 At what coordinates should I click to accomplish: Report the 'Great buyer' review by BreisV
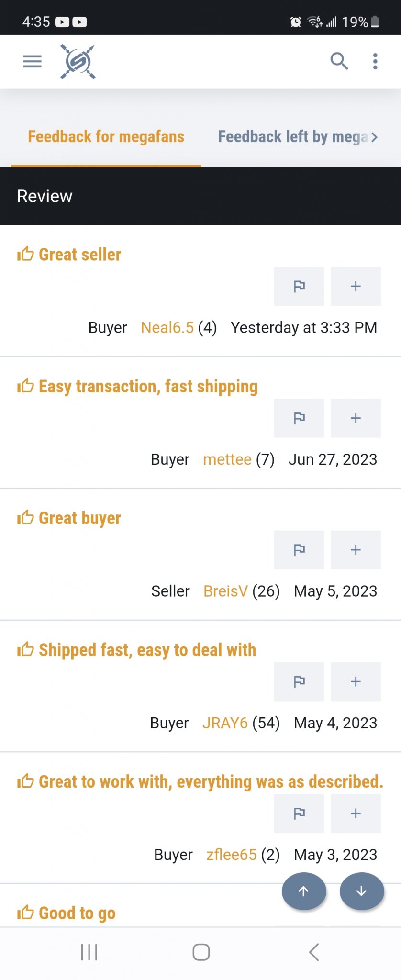299,550
